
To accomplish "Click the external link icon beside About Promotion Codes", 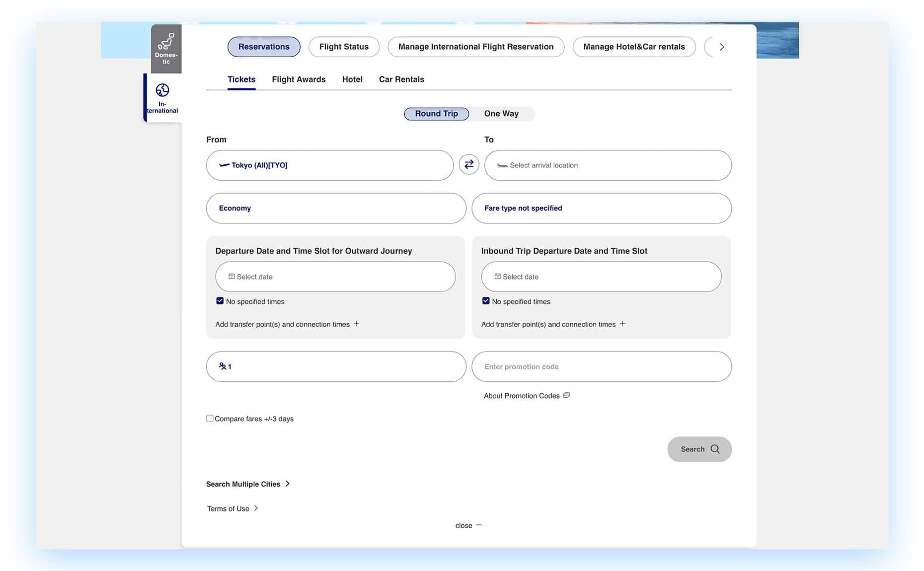I will tap(566, 395).
